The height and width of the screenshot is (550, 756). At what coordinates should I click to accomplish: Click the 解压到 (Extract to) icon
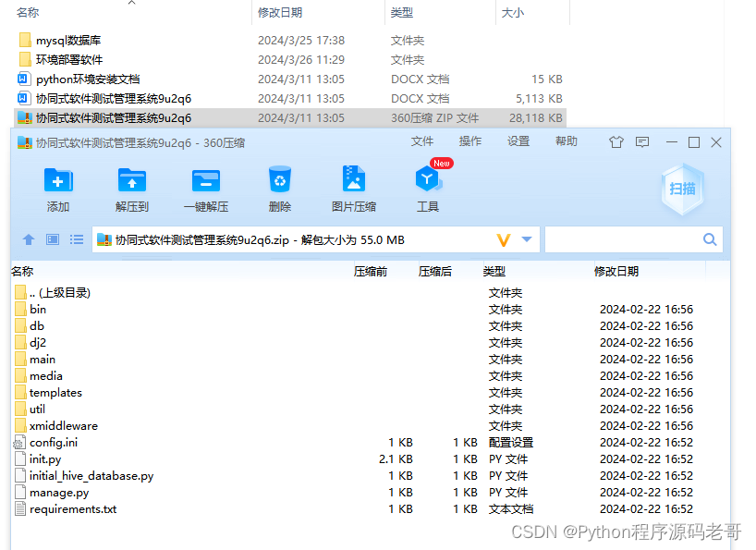point(131,184)
